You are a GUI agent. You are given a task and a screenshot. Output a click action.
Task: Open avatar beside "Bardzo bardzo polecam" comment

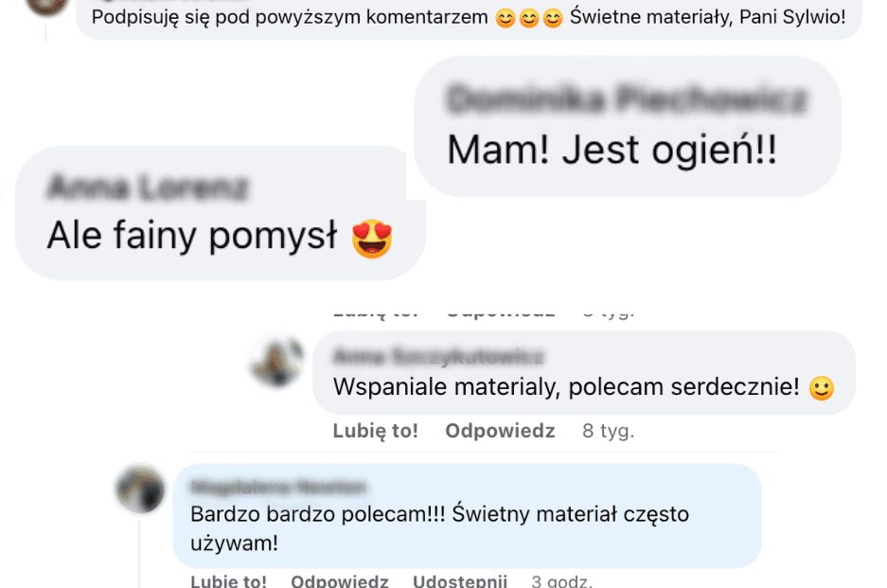tap(140, 489)
